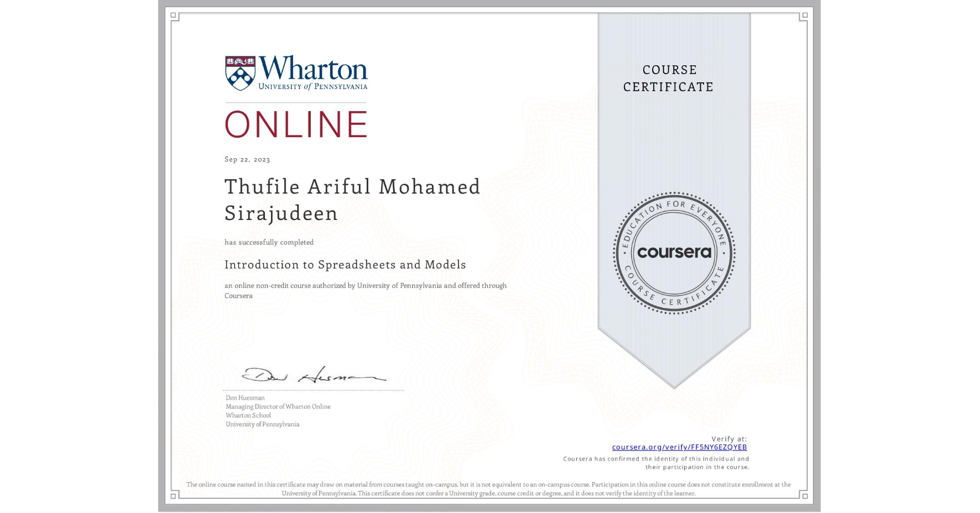Click the ONLINE heading text
The height and width of the screenshot is (513, 980).
[x=296, y=123]
